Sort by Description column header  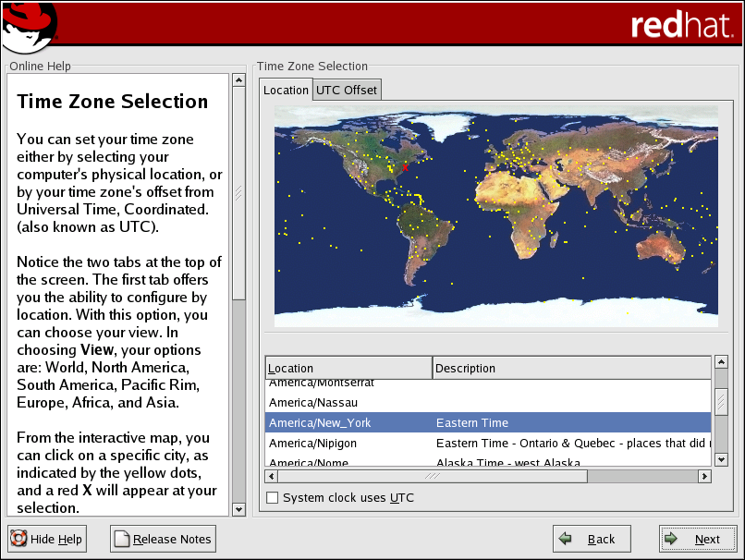tap(572, 368)
